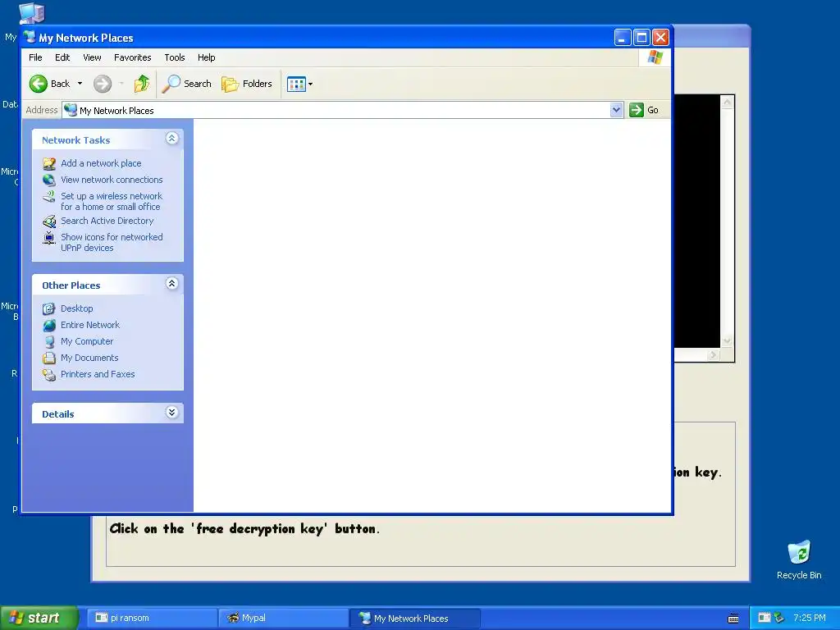Open My Computer from Other Places
Viewport: 840px width, 630px height.
click(x=87, y=342)
